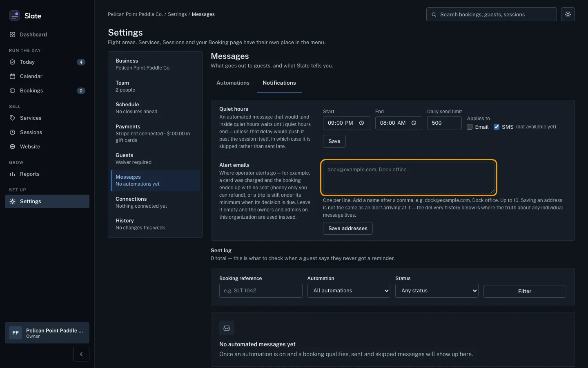Switch to the Automations tab
This screenshot has height=368, width=588.
click(233, 83)
